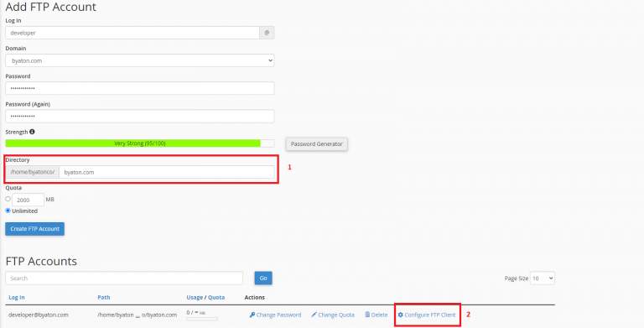The width and height of the screenshot is (644, 328).
Task: Click Change Quota for developer account
Action: tap(333, 315)
